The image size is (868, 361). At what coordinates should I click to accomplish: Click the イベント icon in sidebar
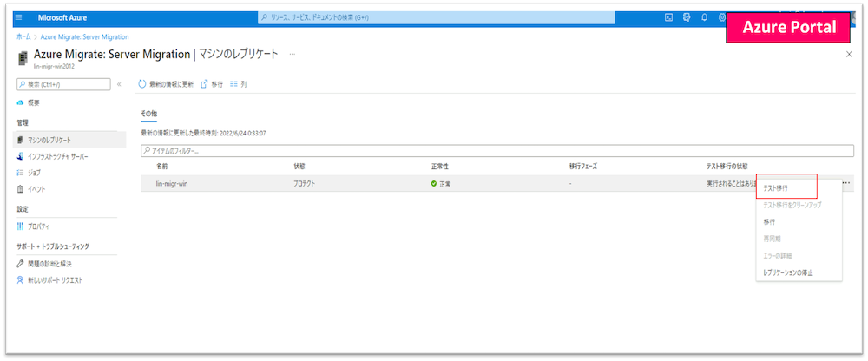tap(21, 189)
